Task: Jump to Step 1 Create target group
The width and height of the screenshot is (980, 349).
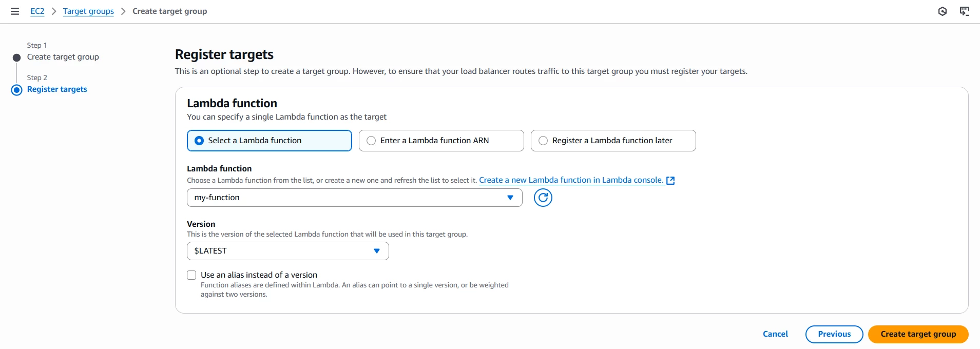Action: (63, 57)
